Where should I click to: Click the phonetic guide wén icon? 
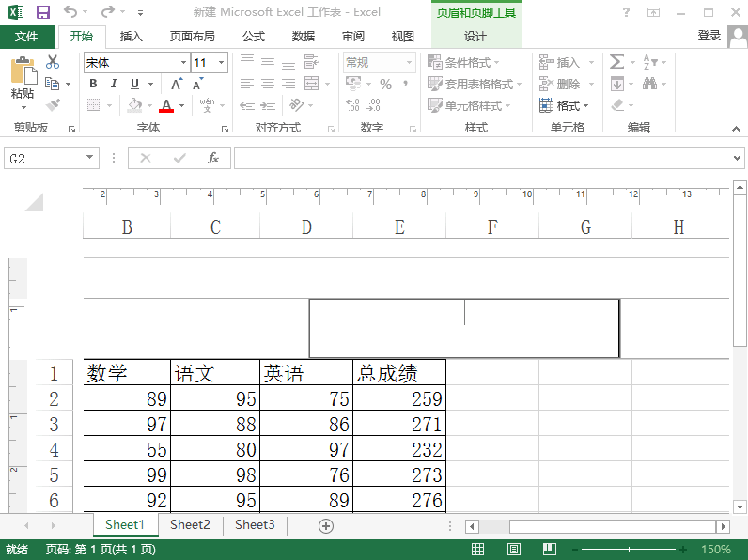click(x=207, y=105)
